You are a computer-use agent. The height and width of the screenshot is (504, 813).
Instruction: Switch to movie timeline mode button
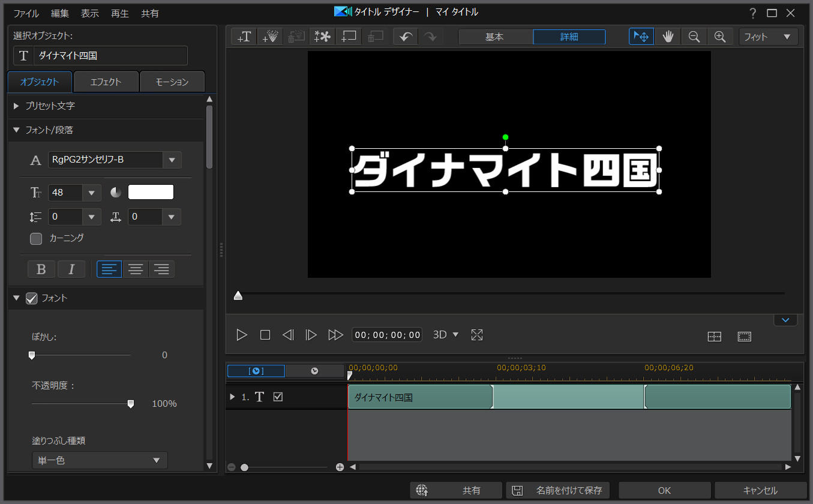coord(314,371)
